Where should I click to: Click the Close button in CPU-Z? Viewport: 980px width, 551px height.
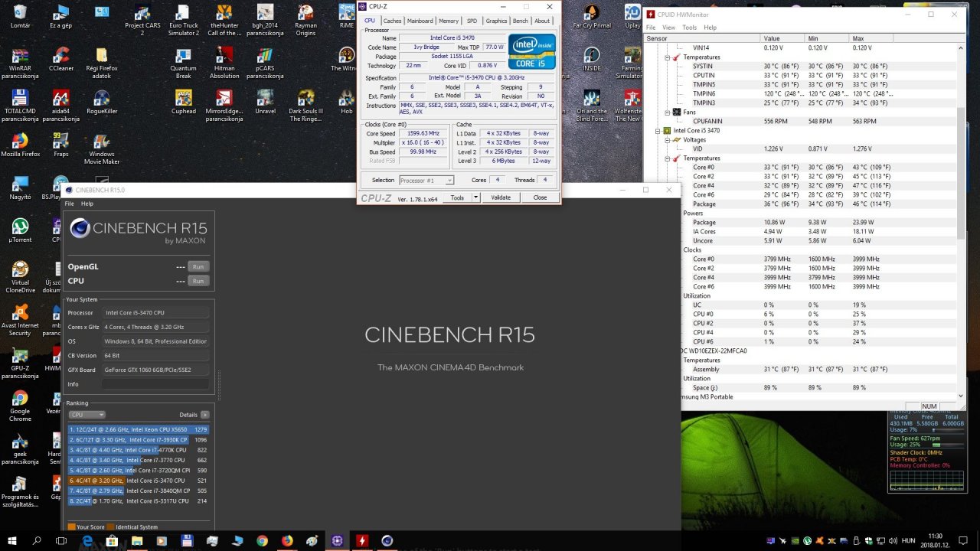pos(540,197)
